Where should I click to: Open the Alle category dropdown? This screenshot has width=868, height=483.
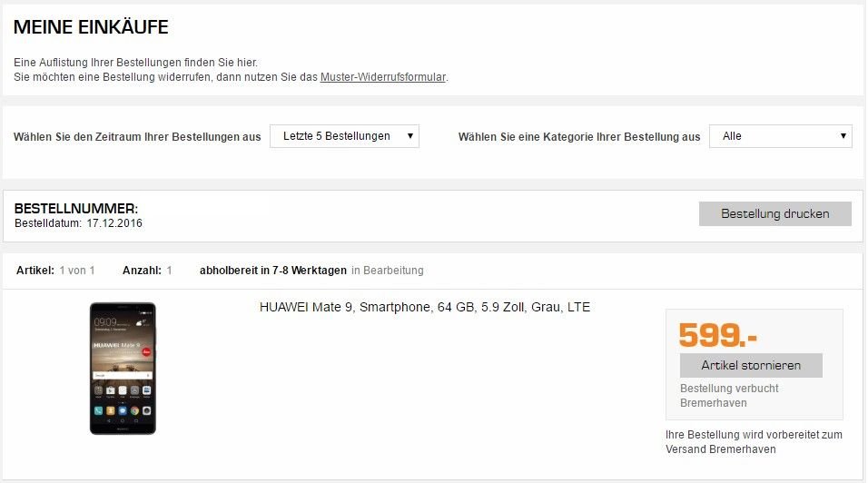(780, 136)
